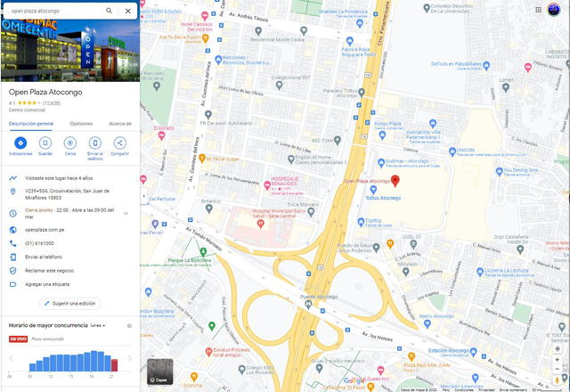This screenshot has width=570, height=392.
Task: Click 'Visitaste este lugar hace 4 años'
Action: [x=59, y=178]
